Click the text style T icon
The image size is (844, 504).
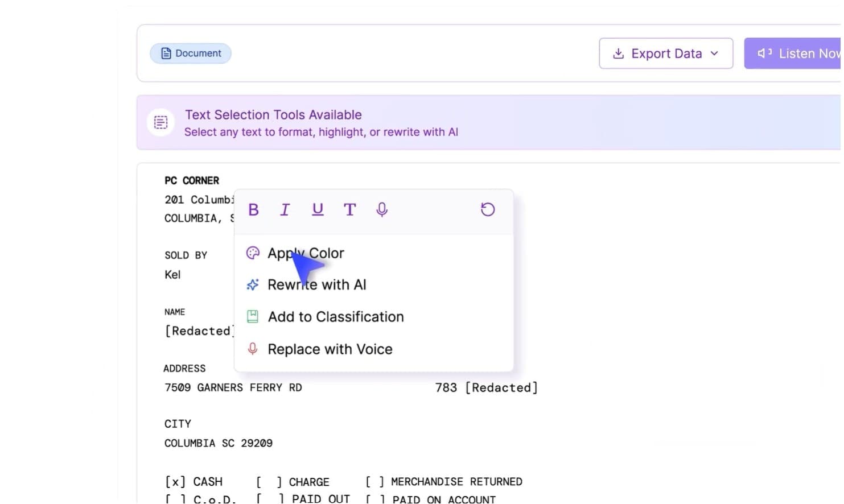click(x=349, y=209)
